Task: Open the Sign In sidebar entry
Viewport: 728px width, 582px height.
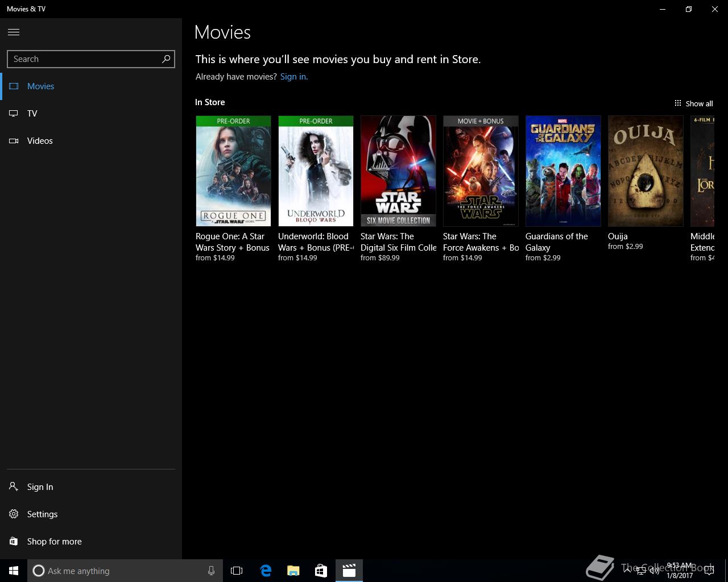Action: click(x=91, y=487)
